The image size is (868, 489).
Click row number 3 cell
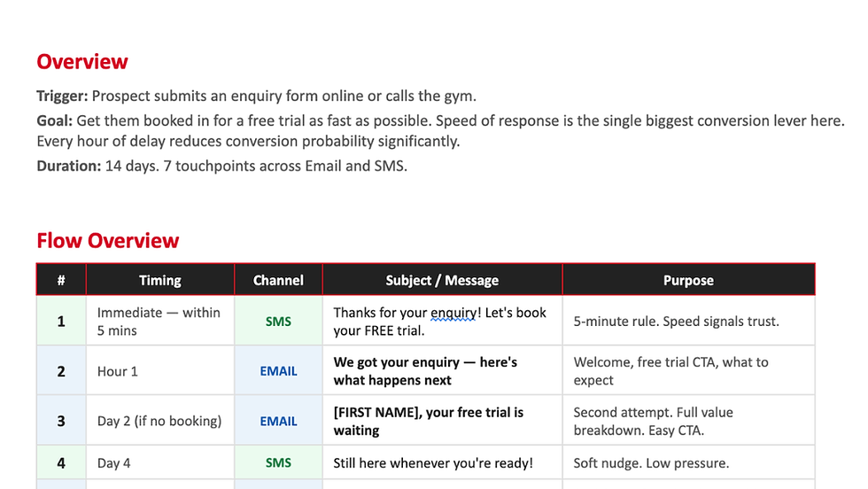pyautogui.click(x=61, y=421)
